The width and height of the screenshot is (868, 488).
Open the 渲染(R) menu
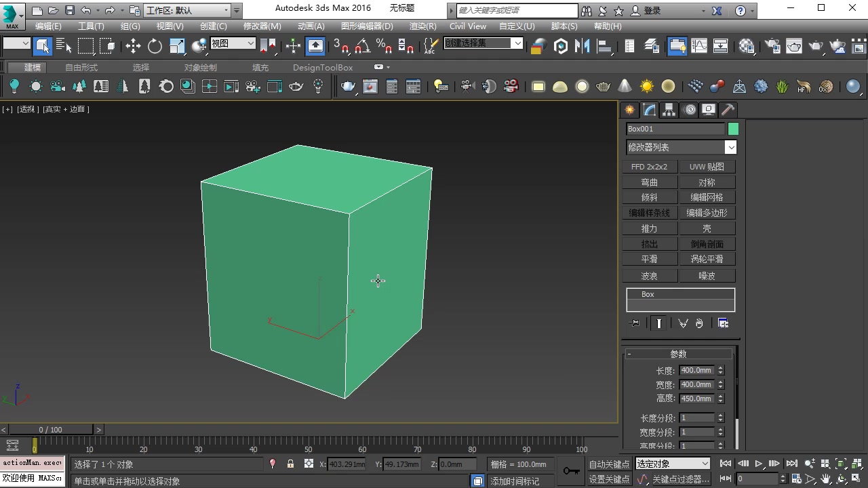(422, 26)
